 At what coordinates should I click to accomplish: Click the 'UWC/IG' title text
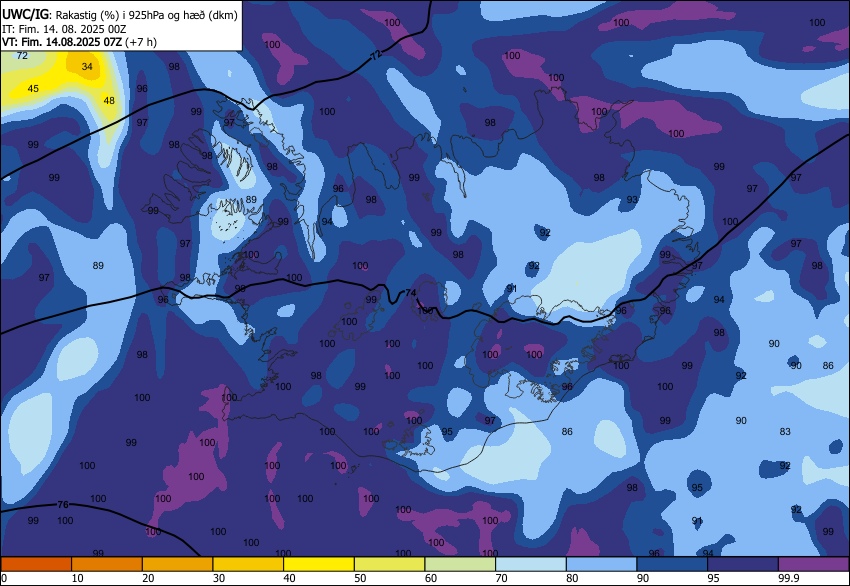pyautogui.click(x=25, y=15)
